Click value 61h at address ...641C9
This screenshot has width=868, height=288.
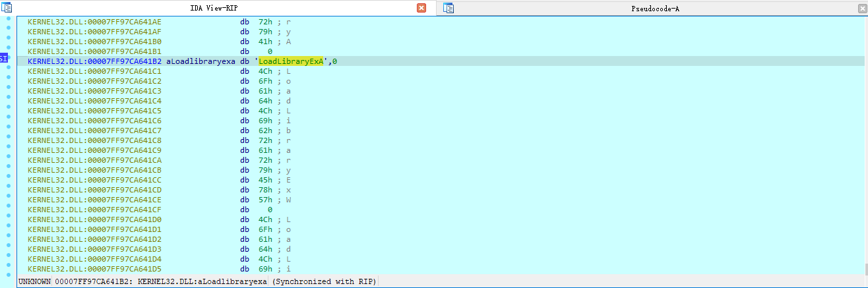tap(265, 150)
